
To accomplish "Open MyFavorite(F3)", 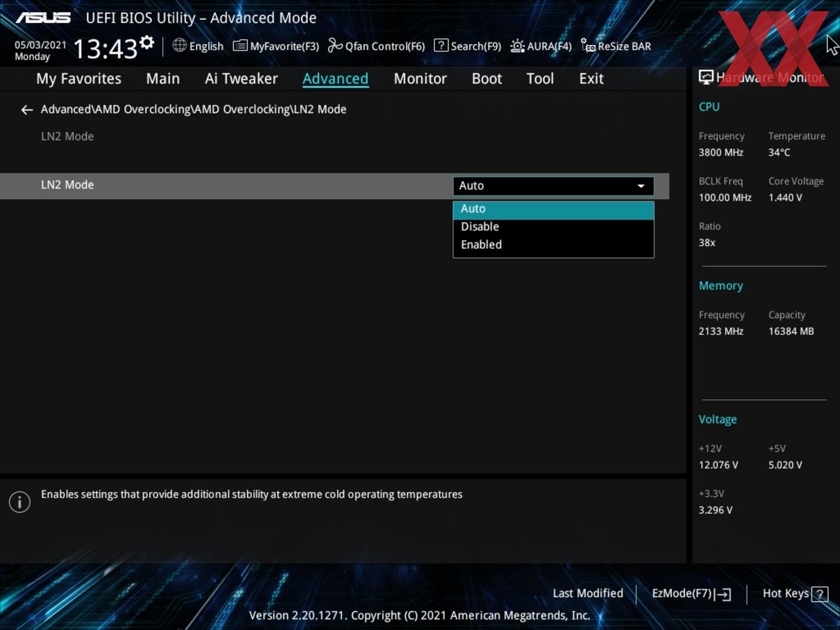I will tap(276, 46).
